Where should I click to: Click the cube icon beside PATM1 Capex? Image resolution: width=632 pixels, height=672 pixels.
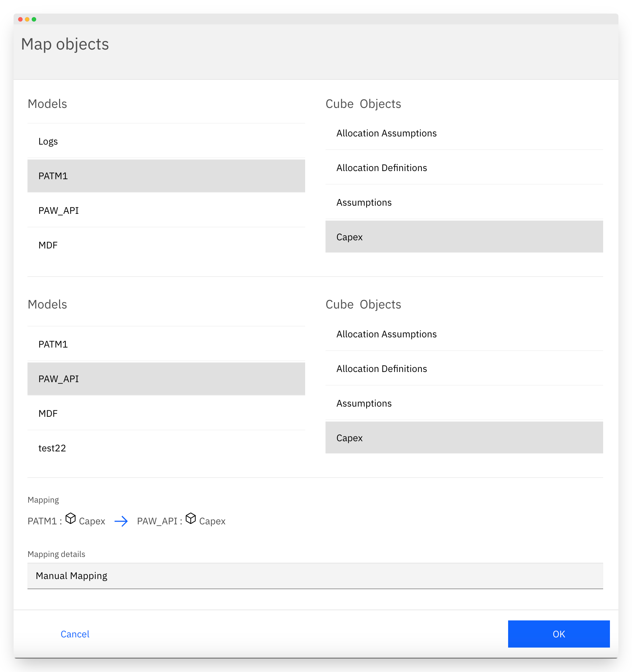click(x=71, y=518)
